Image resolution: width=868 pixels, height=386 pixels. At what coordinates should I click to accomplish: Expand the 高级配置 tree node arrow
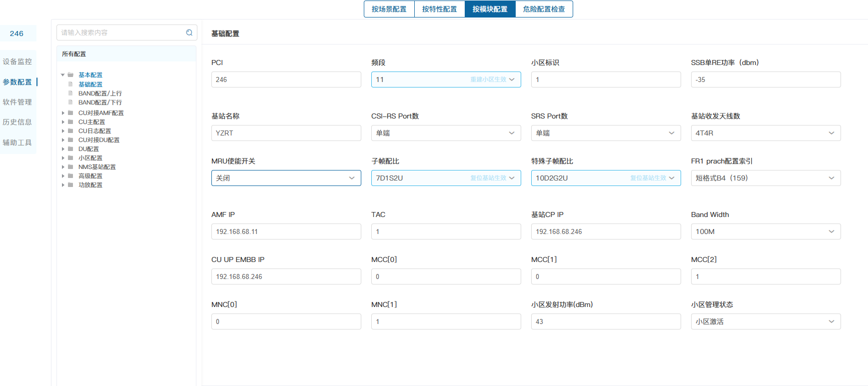point(63,176)
